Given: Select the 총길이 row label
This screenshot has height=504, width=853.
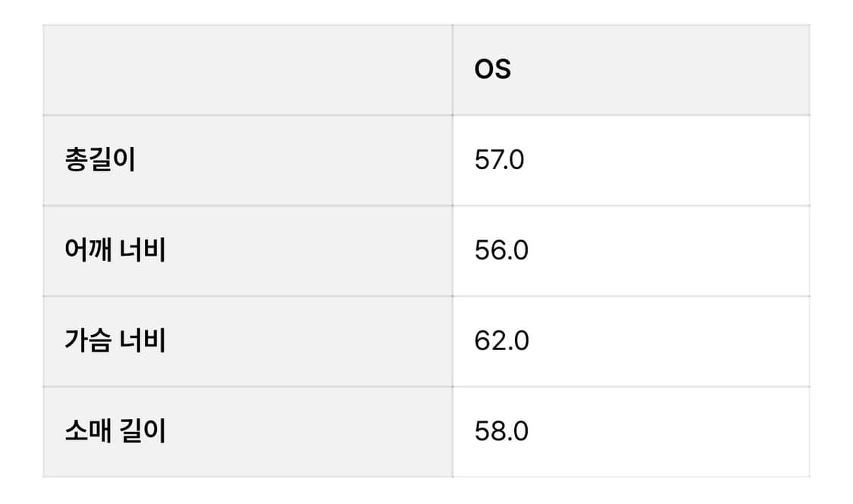Looking at the screenshot, I should [x=100, y=160].
